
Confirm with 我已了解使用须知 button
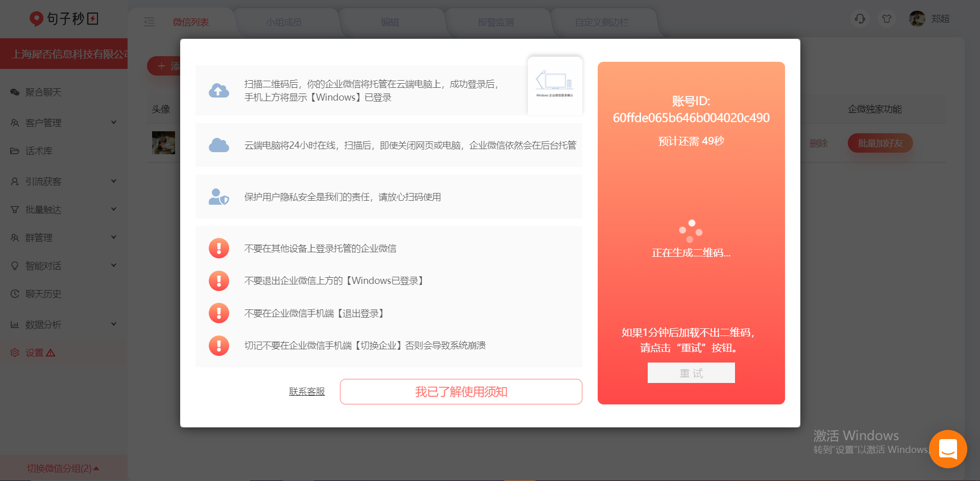(x=461, y=392)
